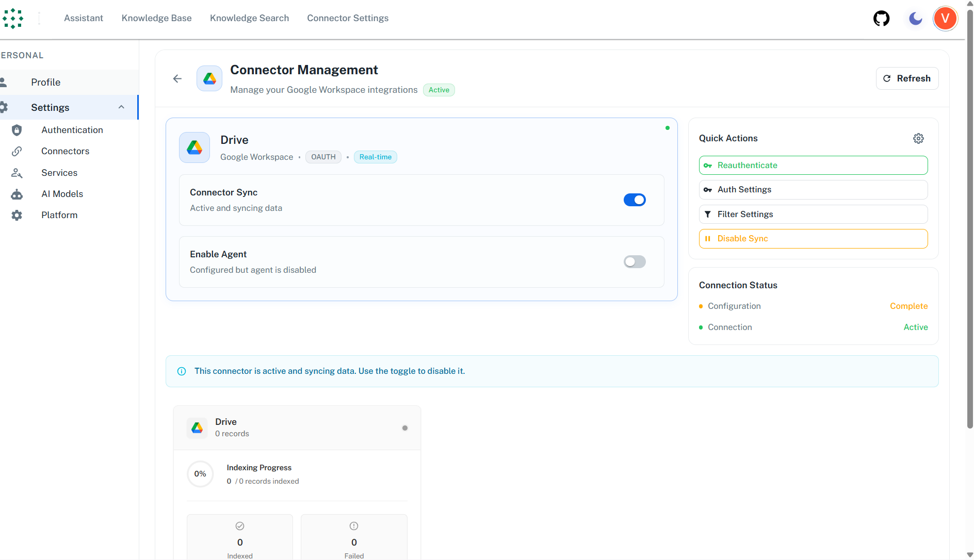
Task: Open Connector Settings in the navigation
Action: click(347, 18)
